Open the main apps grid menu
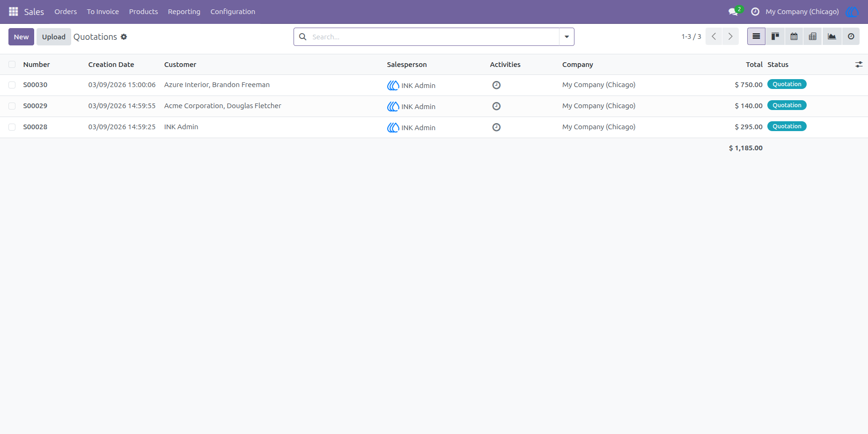This screenshot has width=868, height=434. (14, 12)
